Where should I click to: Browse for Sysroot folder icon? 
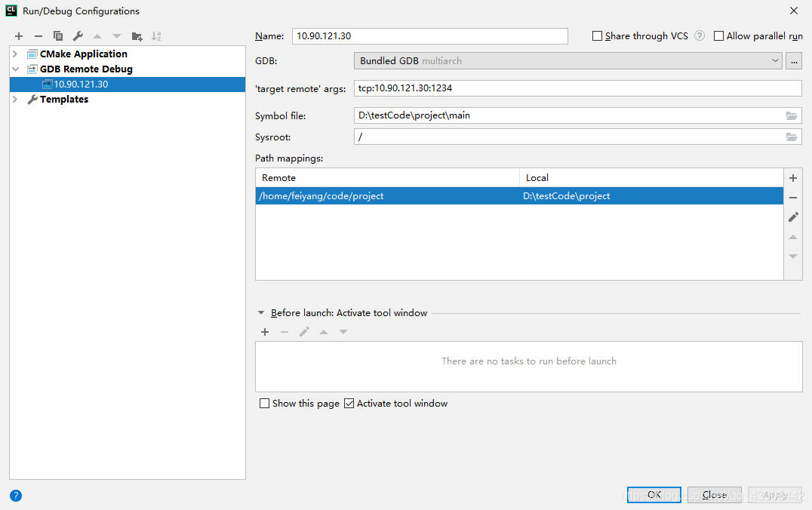792,137
